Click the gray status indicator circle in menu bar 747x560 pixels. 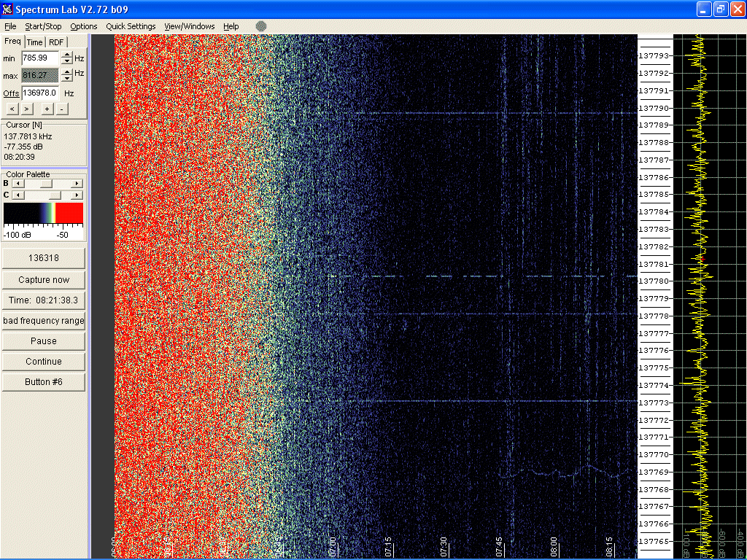[x=261, y=26]
